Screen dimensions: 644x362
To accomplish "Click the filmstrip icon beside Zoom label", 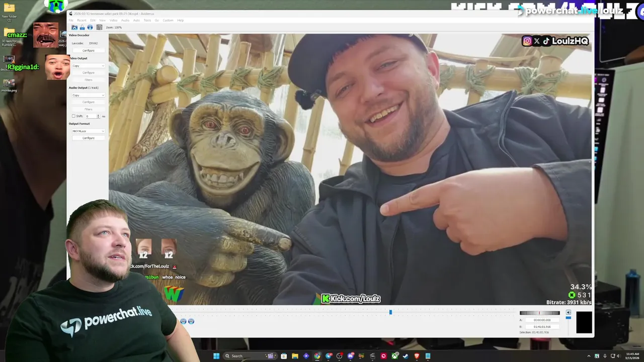I will [99, 27].
